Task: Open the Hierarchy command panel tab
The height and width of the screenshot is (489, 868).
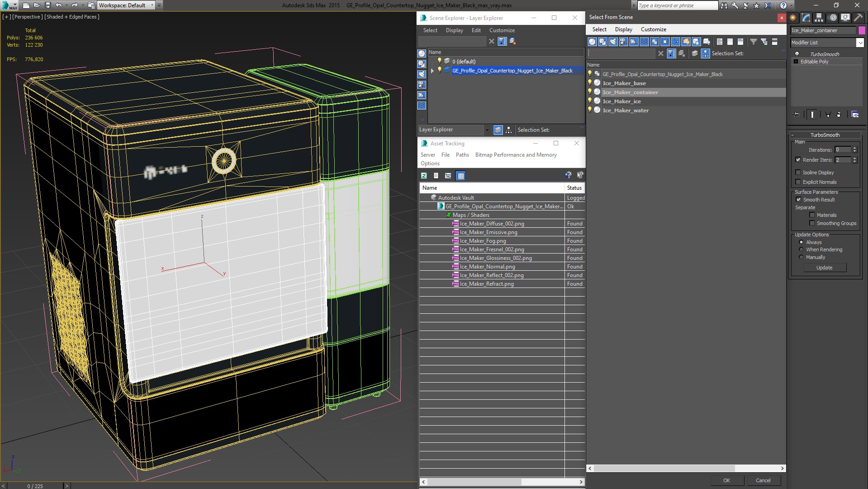Action: pos(819,18)
